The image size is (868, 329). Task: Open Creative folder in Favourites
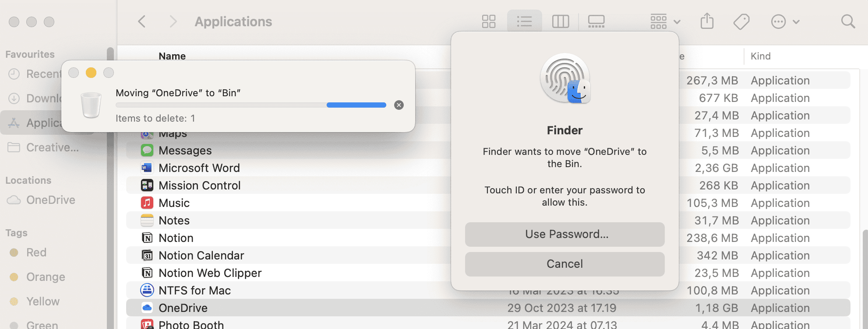click(52, 147)
